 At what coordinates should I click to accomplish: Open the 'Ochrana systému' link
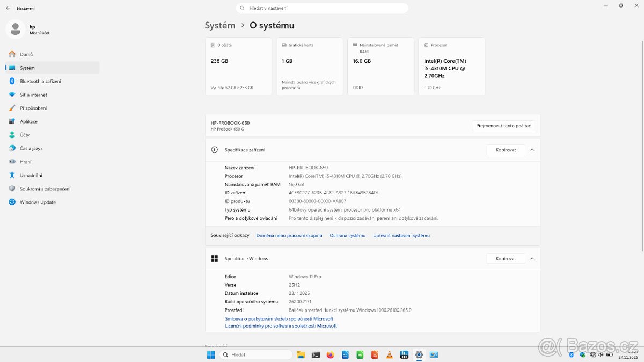point(347,235)
